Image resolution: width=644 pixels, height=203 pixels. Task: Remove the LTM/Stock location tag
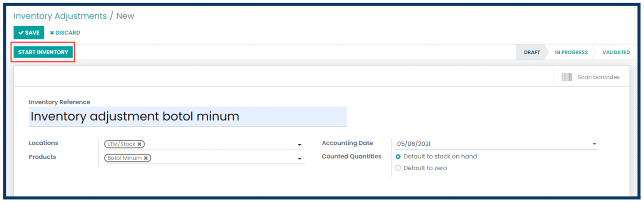(x=139, y=144)
